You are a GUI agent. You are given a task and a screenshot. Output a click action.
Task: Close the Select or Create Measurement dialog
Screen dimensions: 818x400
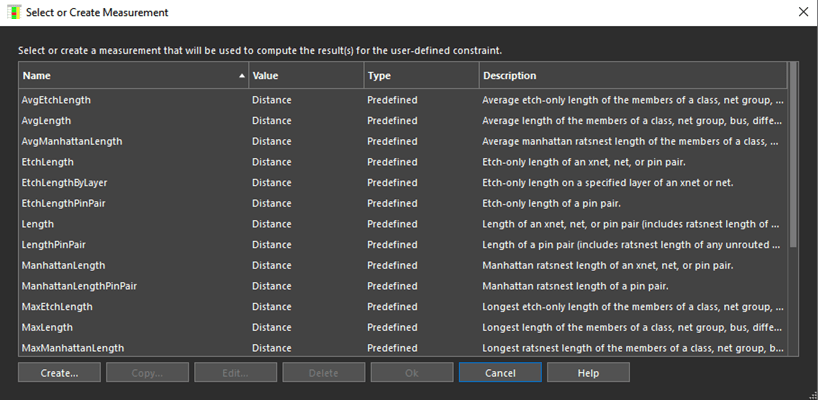803,12
